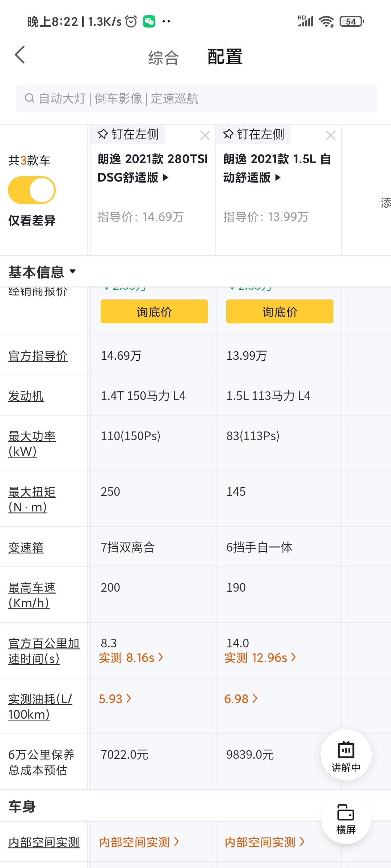The image size is (391, 868).
Task: Open 最大功率(kW) term explanation
Action: [32, 444]
